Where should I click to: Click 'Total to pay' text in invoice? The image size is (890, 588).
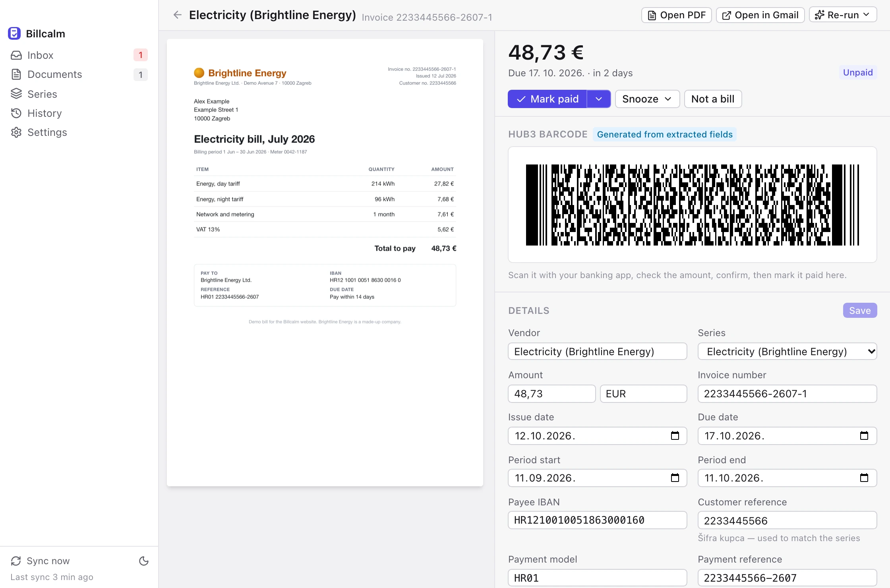coord(395,248)
